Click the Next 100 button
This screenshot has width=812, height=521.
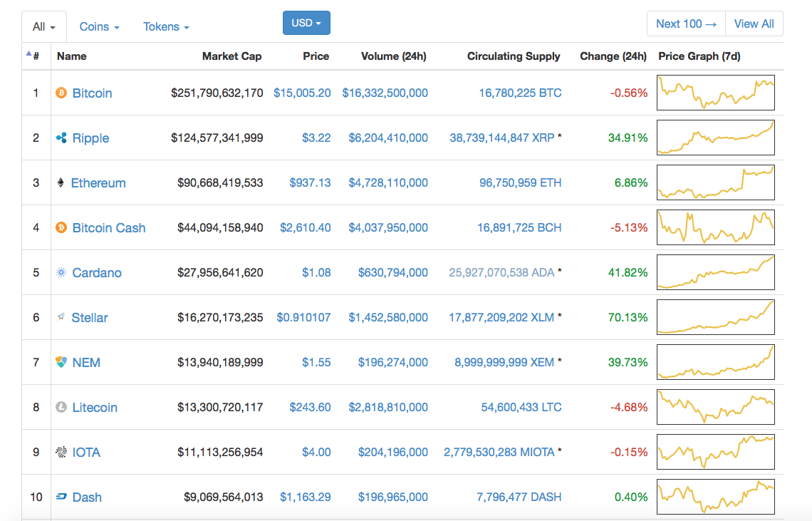pos(685,23)
